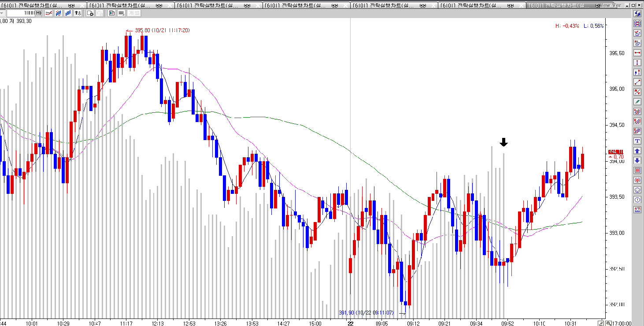Close the second 전략실행차트 tab
The image size is (644, 326).
[x=169, y=5]
